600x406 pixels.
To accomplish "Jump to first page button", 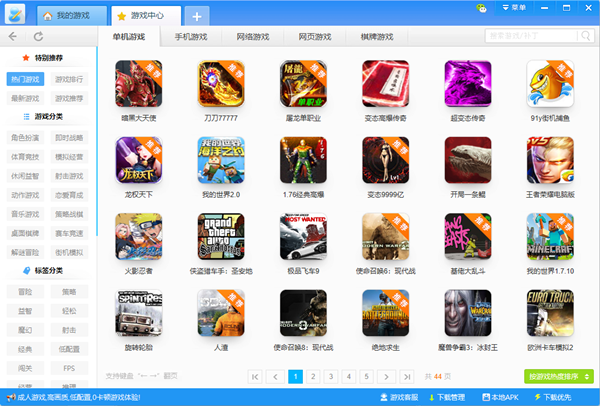I will 255,377.
